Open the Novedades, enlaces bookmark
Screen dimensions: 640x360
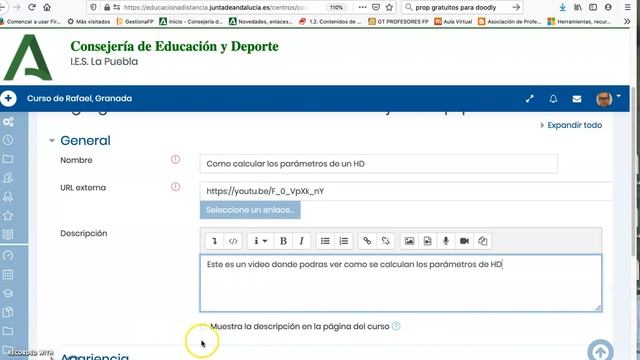click(x=261, y=21)
